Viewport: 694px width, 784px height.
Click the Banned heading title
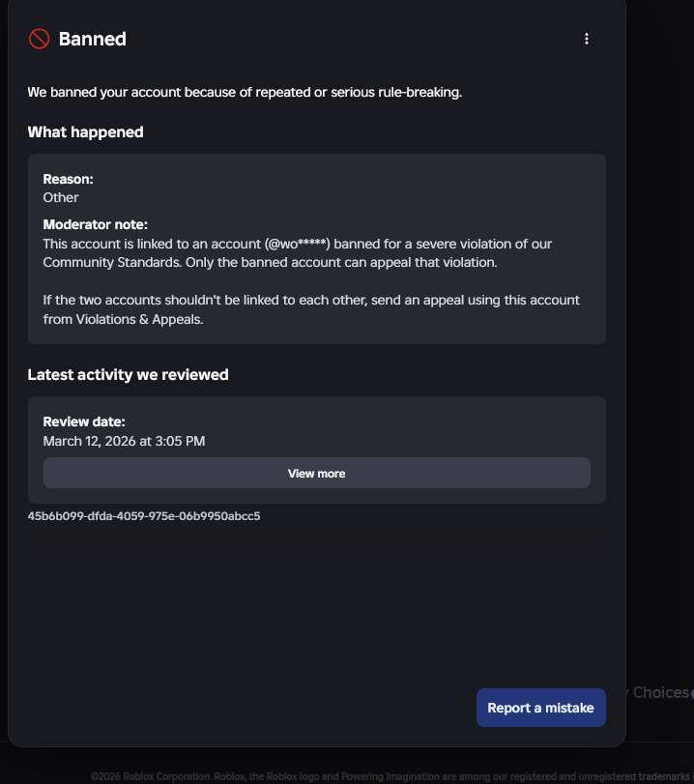click(93, 39)
